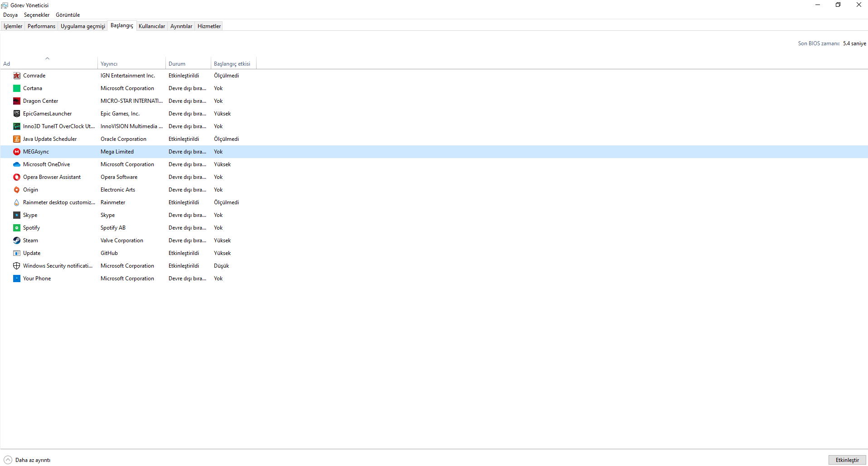Sort by the Ad column header
Image resolution: width=868 pixels, height=466 pixels.
pyautogui.click(x=48, y=64)
